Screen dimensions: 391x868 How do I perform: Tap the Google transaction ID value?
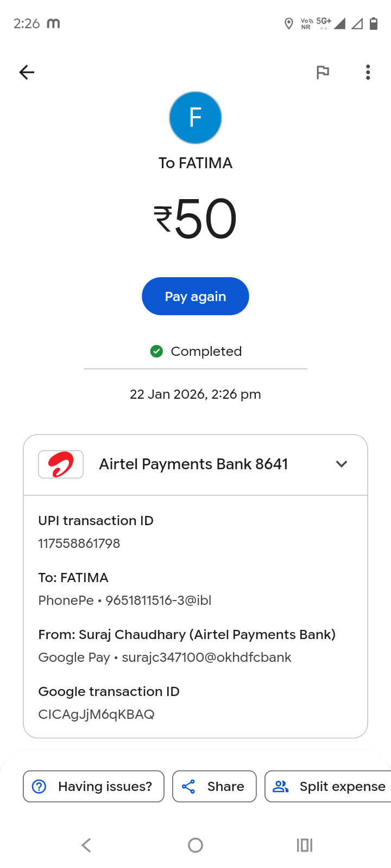pos(96,714)
